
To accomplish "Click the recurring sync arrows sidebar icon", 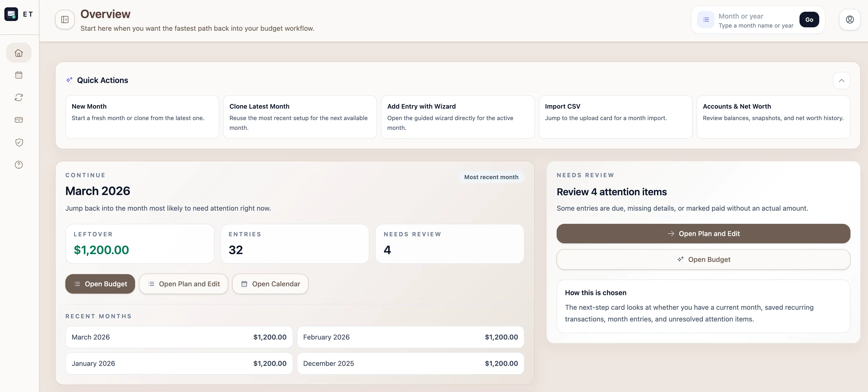I will (x=19, y=97).
